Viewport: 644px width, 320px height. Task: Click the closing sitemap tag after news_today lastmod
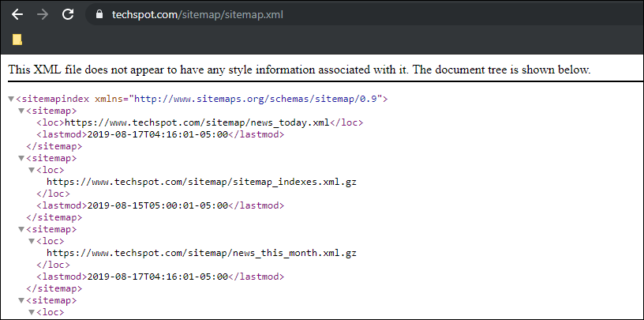tap(54, 146)
